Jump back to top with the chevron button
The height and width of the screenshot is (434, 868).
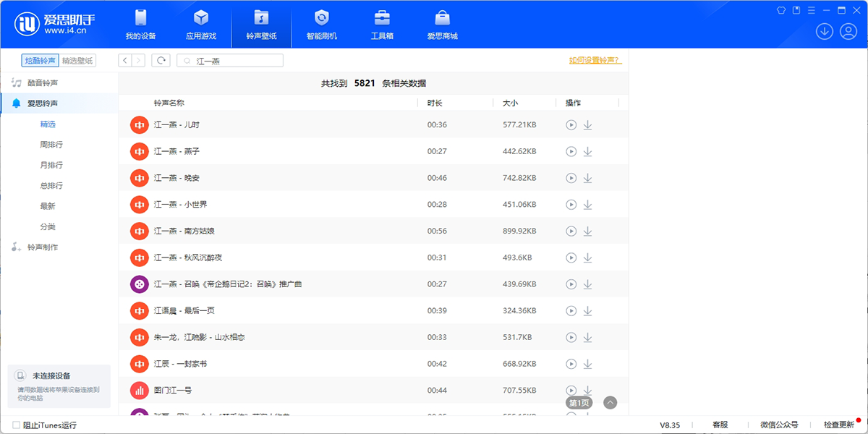click(610, 401)
